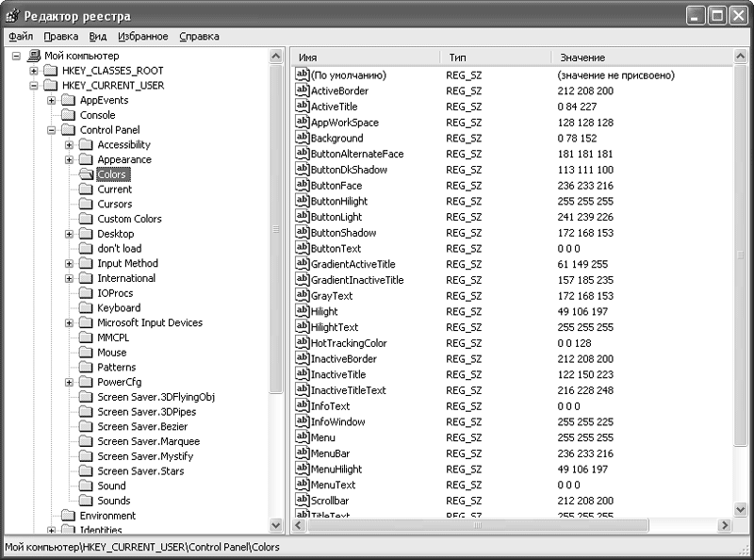Screen dimensions: 754x560
Task: Click the MenuBar value's ab icon
Action: click(x=303, y=453)
